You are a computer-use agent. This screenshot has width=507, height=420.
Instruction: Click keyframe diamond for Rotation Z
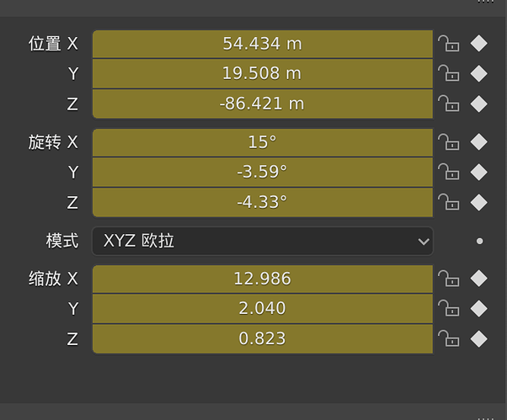478,203
